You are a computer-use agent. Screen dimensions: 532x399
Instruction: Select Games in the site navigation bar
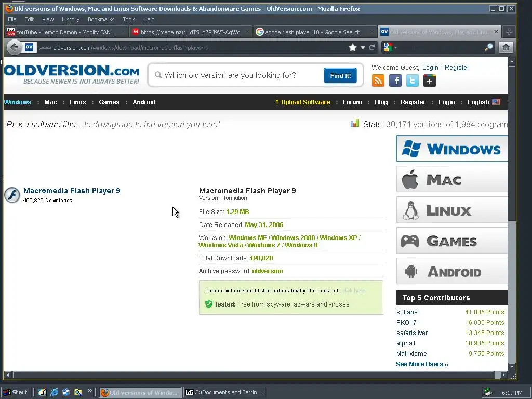point(109,102)
